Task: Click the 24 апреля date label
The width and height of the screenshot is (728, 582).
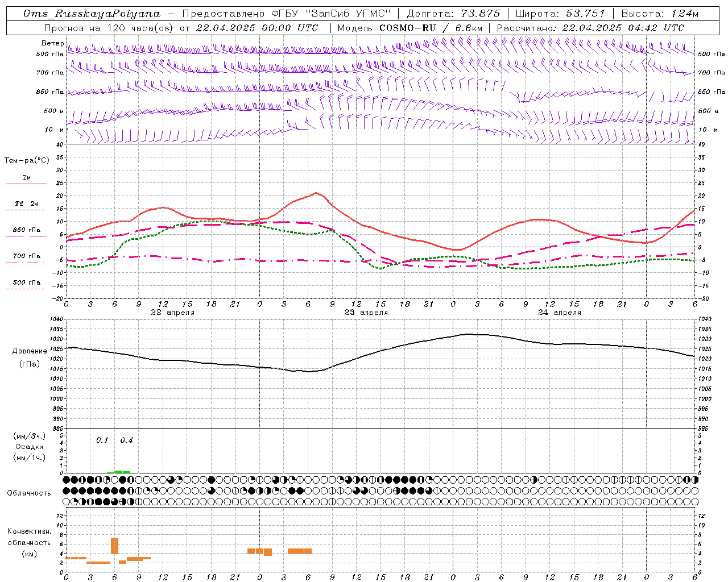Action: [559, 313]
